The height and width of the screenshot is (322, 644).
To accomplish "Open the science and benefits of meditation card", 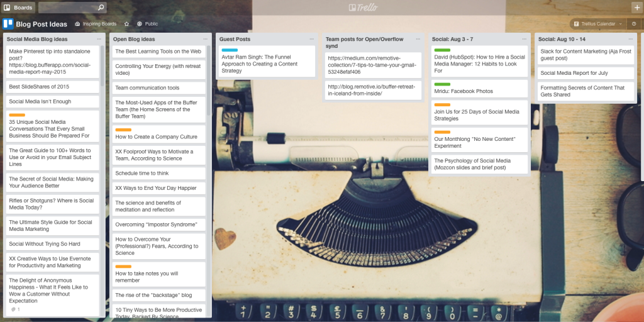I will [159, 206].
